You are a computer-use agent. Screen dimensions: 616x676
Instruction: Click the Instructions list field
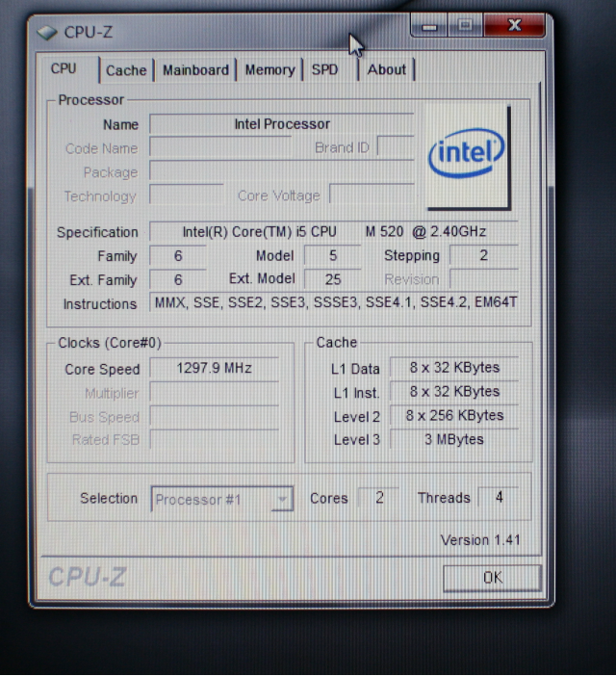tap(334, 302)
